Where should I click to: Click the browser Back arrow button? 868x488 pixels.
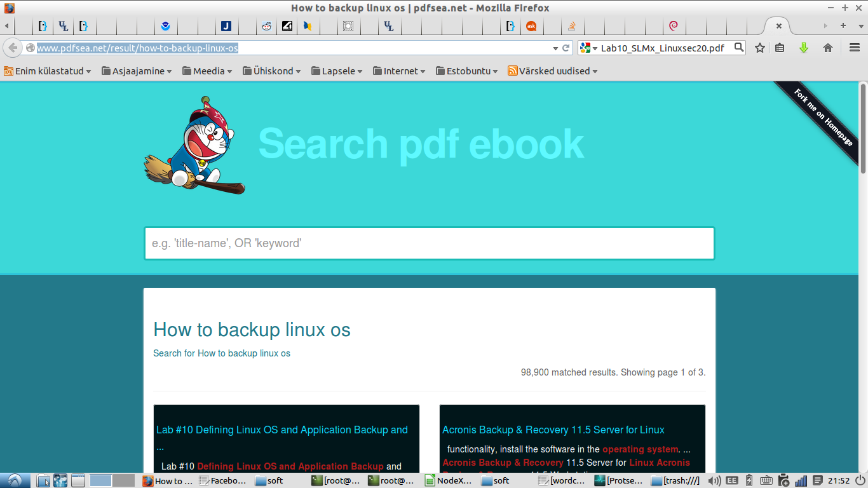pyautogui.click(x=13, y=48)
